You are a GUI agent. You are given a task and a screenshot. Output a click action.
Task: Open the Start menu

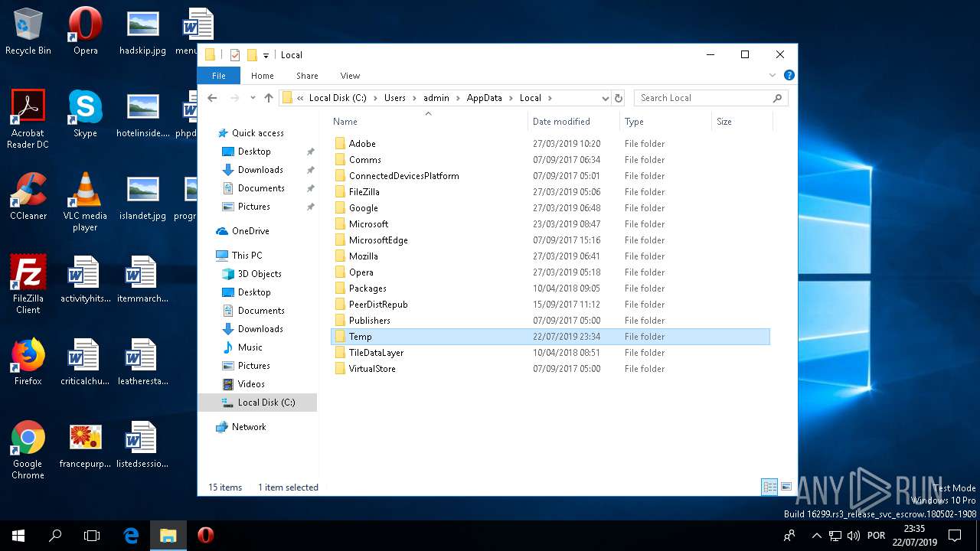point(18,536)
